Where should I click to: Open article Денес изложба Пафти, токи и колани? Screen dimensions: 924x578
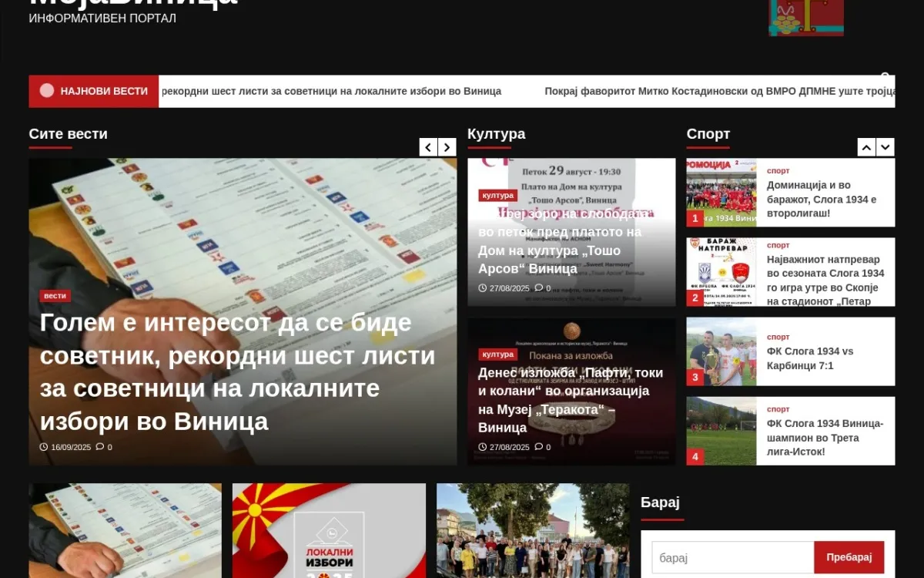[x=571, y=400]
